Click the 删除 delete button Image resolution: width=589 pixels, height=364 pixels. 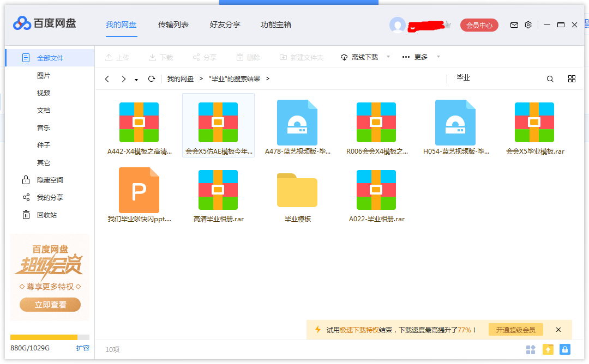click(248, 57)
